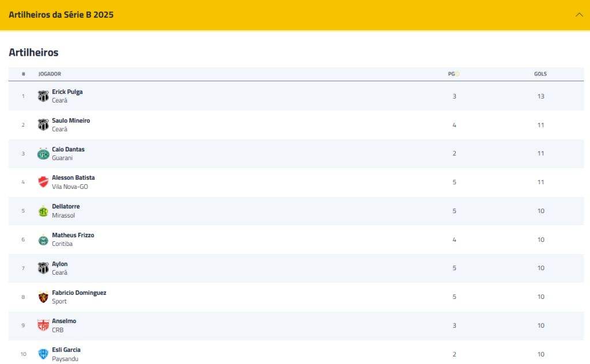Click Alesson Batista's PG value 5
This screenshot has height=364, width=590.
click(x=454, y=182)
